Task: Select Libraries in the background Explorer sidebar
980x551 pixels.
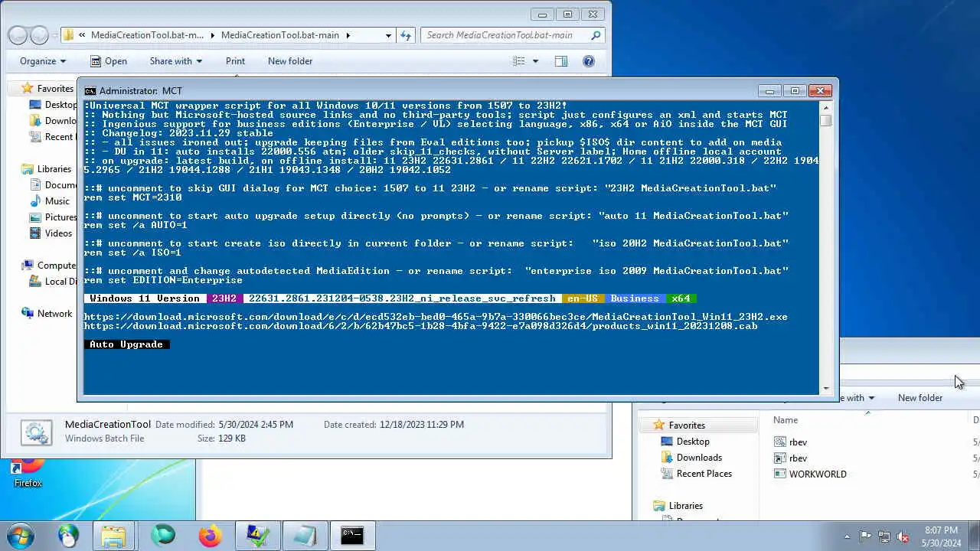Action: [685, 506]
